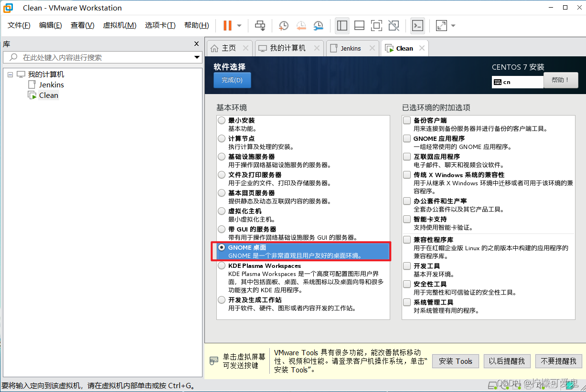Select the 基础设施服务器 radio button
The image size is (586, 392).
pos(222,157)
